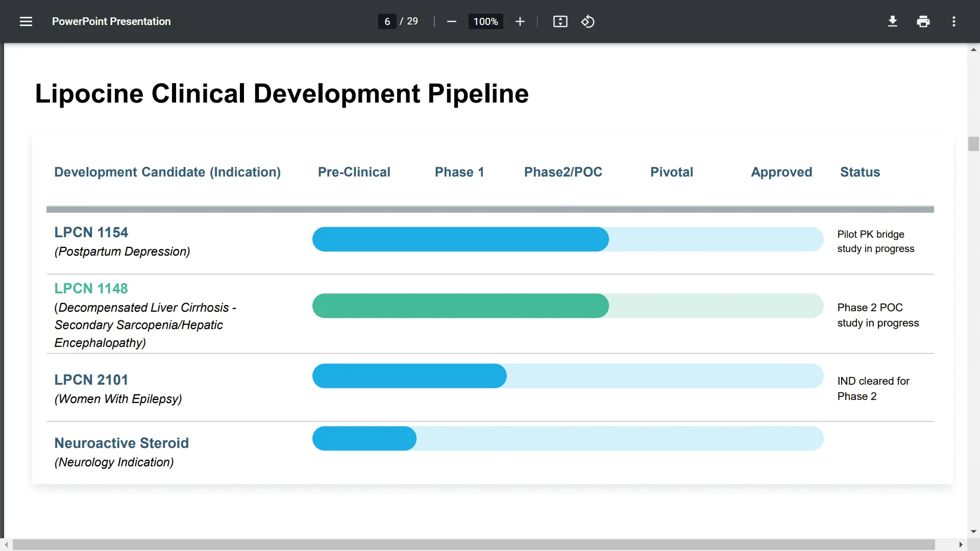The width and height of the screenshot is (980, 551).
Task: Click the fit to page icon
Action: [560, 21]
